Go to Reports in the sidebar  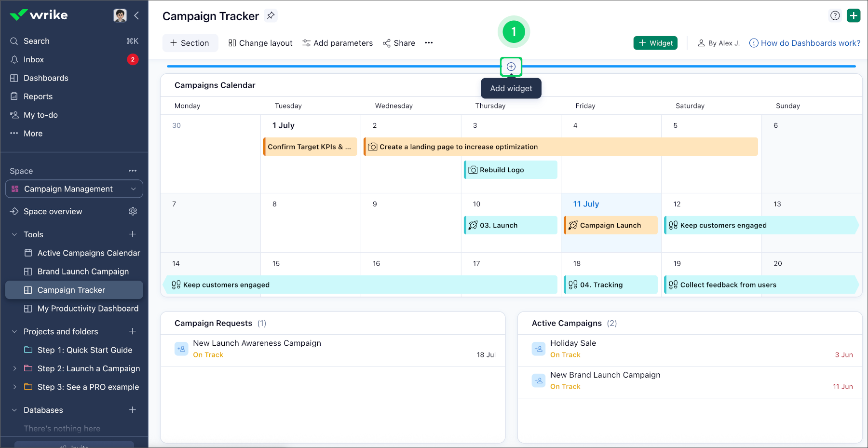coord(38,96)
